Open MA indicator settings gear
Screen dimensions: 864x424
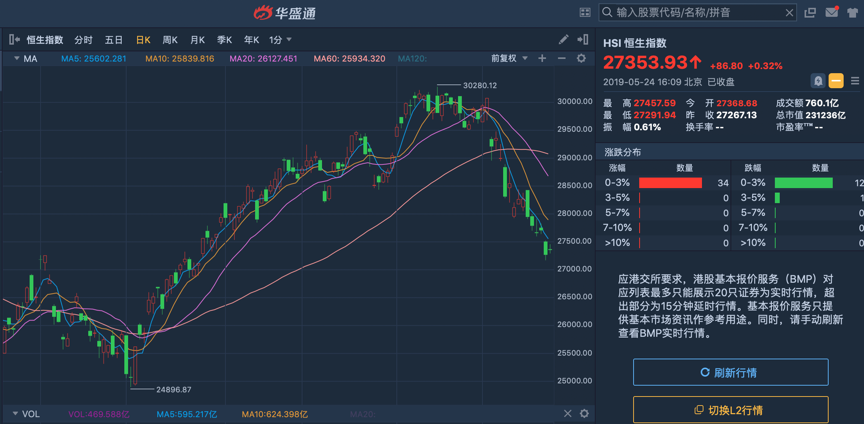[x=581, y=58]
